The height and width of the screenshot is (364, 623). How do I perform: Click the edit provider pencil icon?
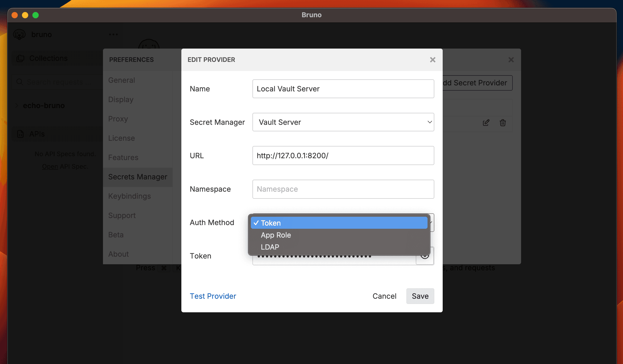[x=486, y=122]
